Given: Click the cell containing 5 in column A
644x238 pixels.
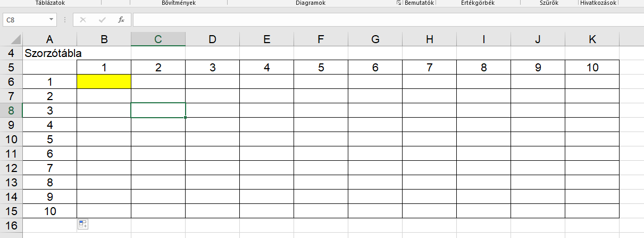Looking at the screenshot, I should point(50,139).
